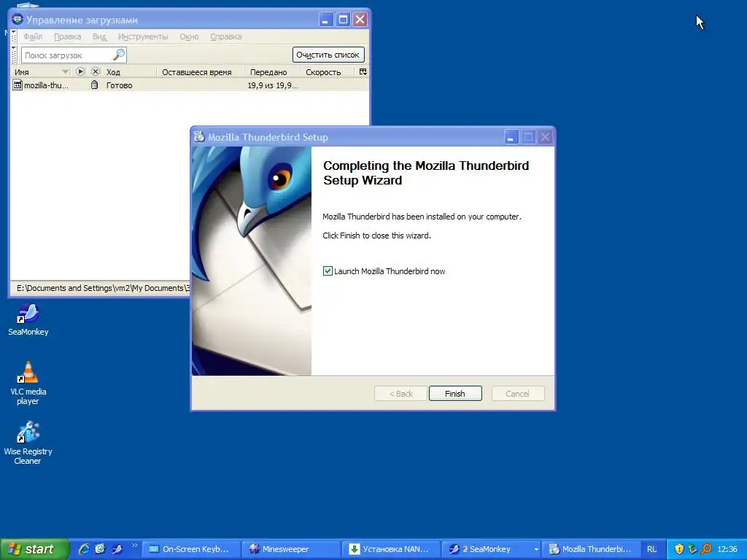This screenshot has width=747, height=560.
Task: Click the resume/play column header icon
Action: [x=80, y=71]
